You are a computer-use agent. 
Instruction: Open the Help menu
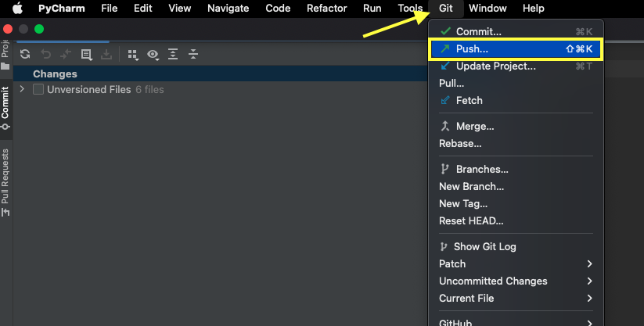pyautogui.click(x=533, y=9)
